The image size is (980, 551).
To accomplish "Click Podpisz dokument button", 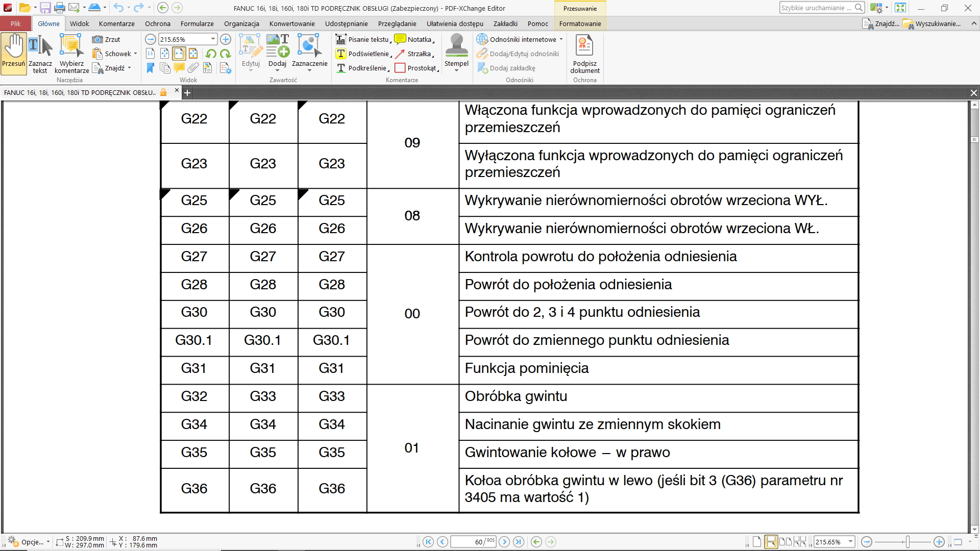I will [x=585, y=54].
